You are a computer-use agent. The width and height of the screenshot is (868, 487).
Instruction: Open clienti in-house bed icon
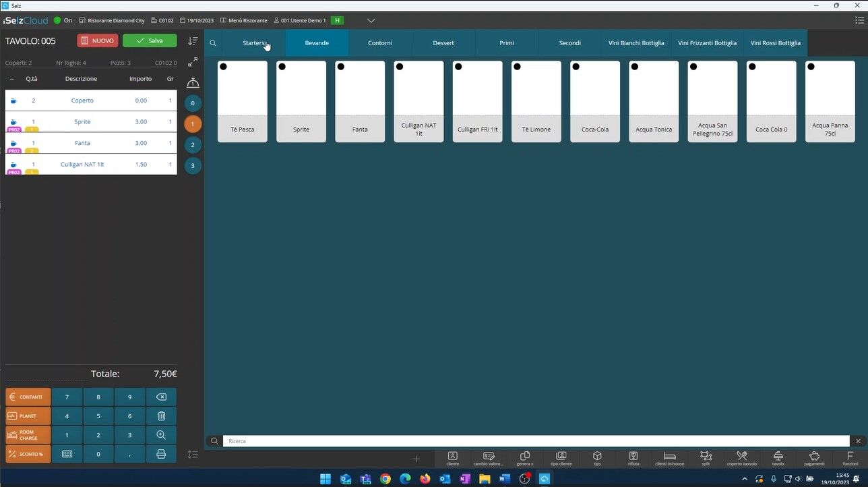669,458
